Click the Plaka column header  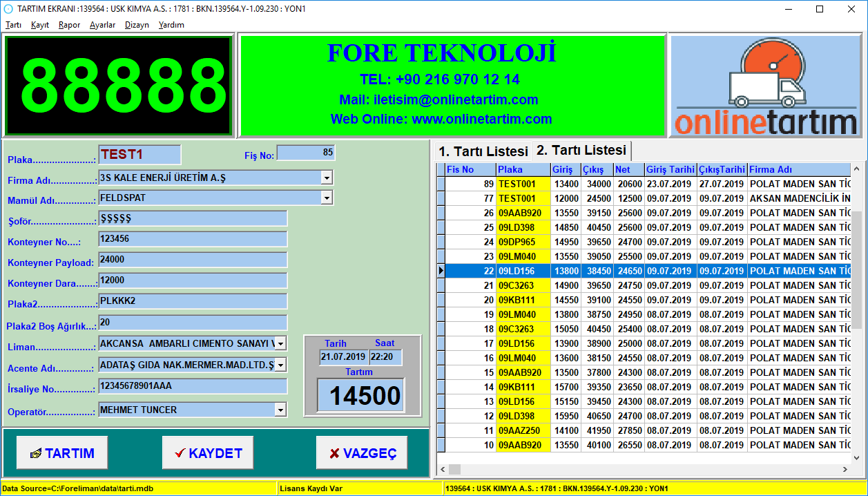(x=523, y=169)
